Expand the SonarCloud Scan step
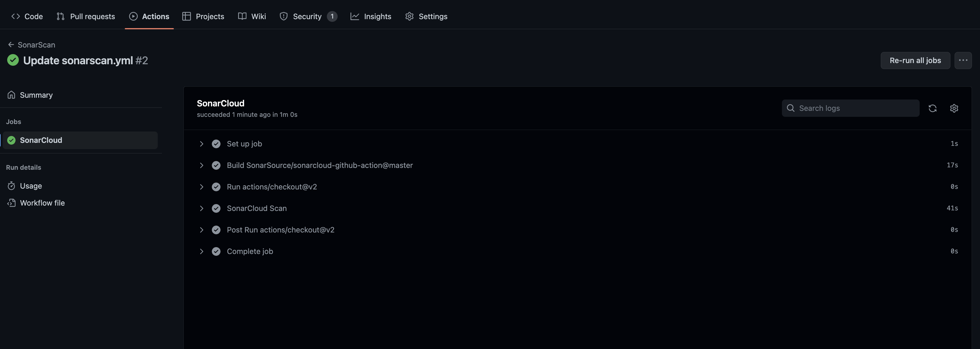Screen dimensions: 980x349 (202, 209)
